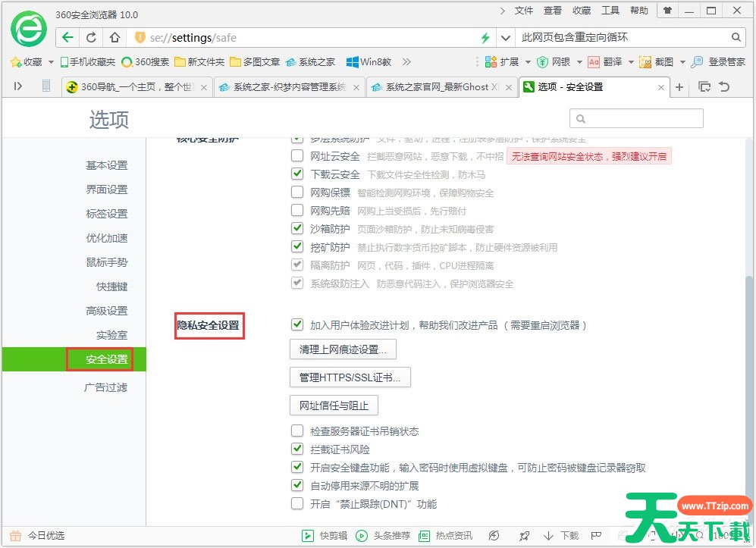Screen dimensions: 756x548
Task: Expand the address bar dropdown chevron
Action: (x=505, y=38)
